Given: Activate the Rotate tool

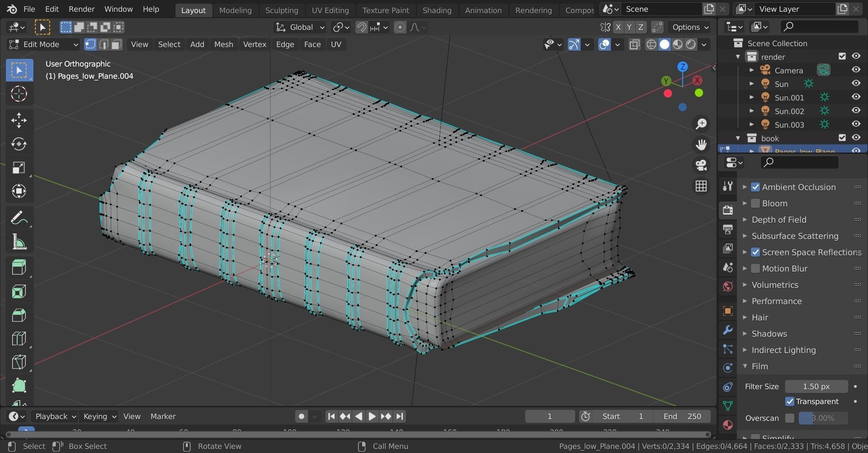Looking at the screenshot, I should [x=19, y=144].
